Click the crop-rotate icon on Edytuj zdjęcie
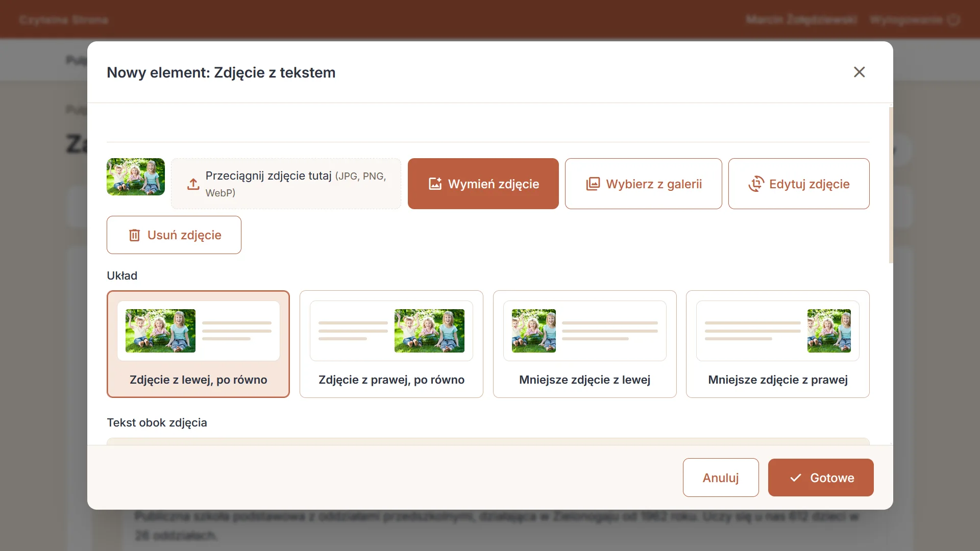 click(x=756, y=184)
